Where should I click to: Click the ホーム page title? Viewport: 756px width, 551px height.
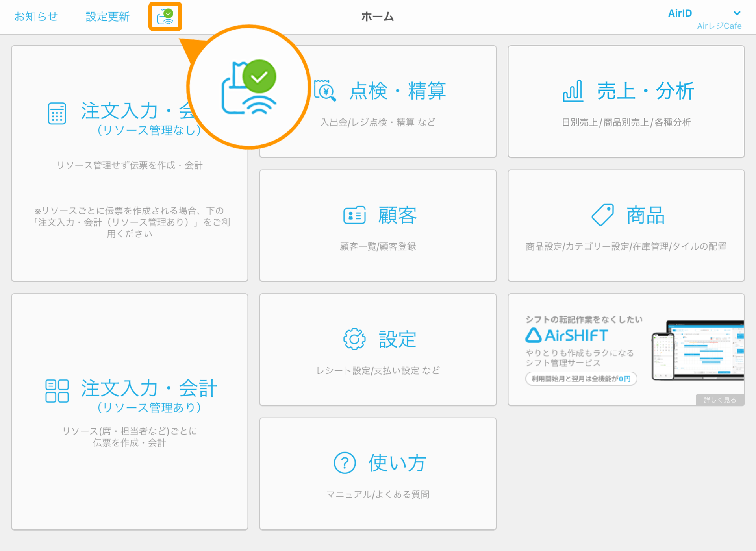(377, 17)
